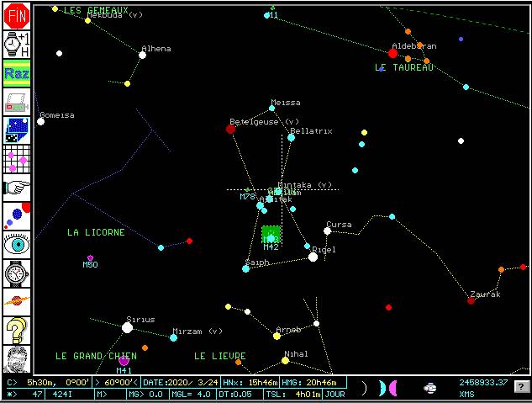The width and height of the screenshot is (532, 403).
Task: Click the 4241 count in status bar
Action: pyautogui.click(x=62, y=395)
